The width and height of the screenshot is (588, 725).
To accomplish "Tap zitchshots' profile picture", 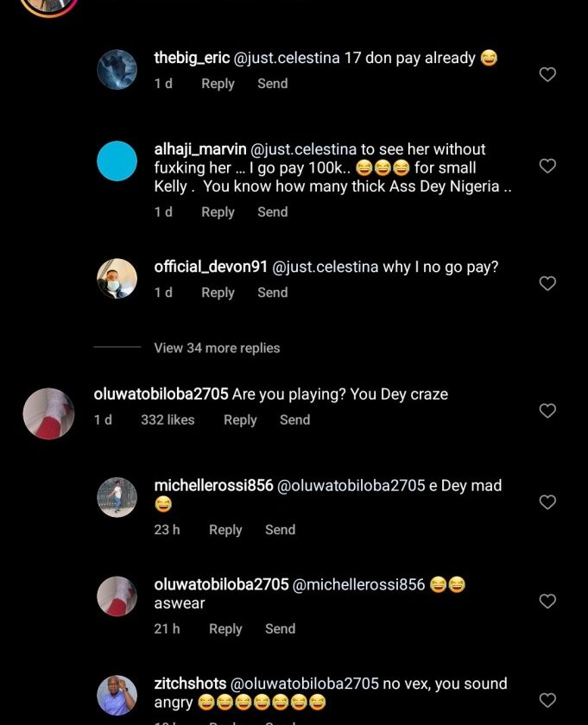I will click(x=117, y=695).
